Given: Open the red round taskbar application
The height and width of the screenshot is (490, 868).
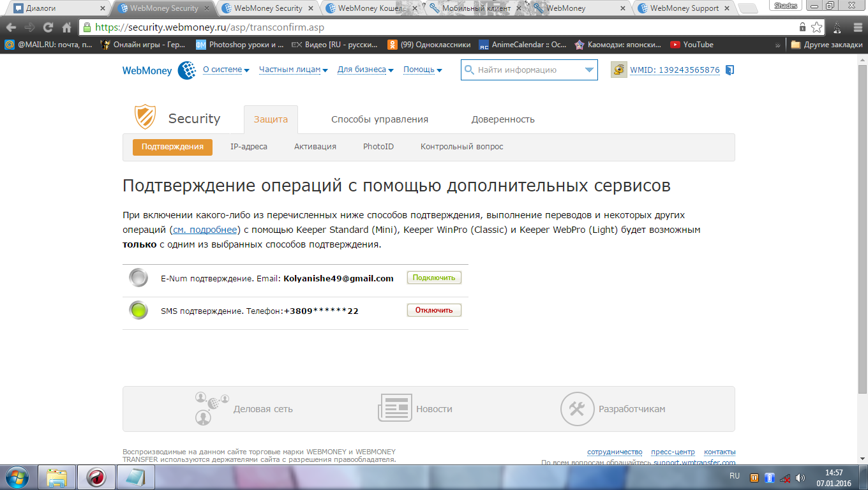Looking at the screenshot, I should [x=96, y=477].
